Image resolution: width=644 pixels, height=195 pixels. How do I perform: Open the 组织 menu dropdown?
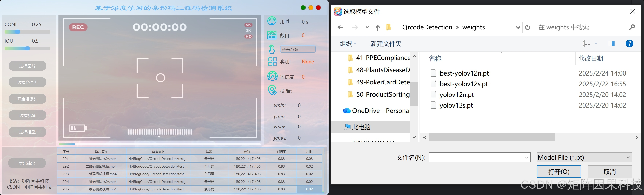click(x=348, y=43)
